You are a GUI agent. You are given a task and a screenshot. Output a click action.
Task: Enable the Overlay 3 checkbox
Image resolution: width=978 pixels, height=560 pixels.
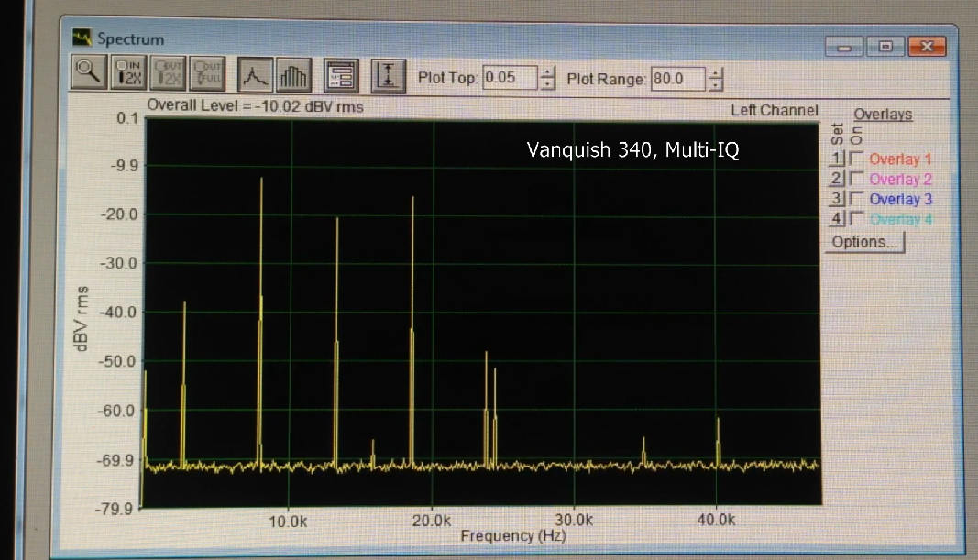(x=857, y=199)
